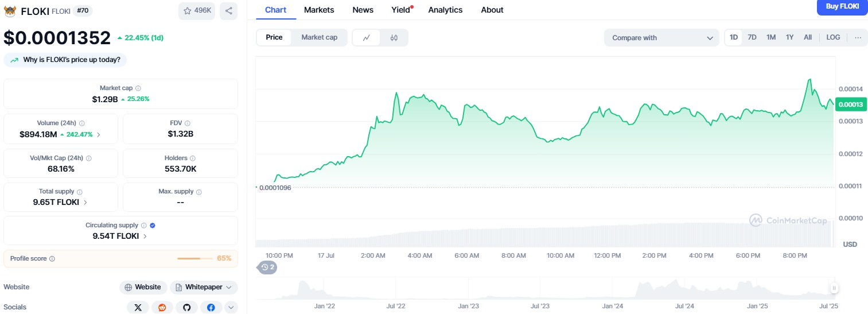Switch to the Markets tab
This screenshot has width=868, height=314.
click(x=319, y=10)
